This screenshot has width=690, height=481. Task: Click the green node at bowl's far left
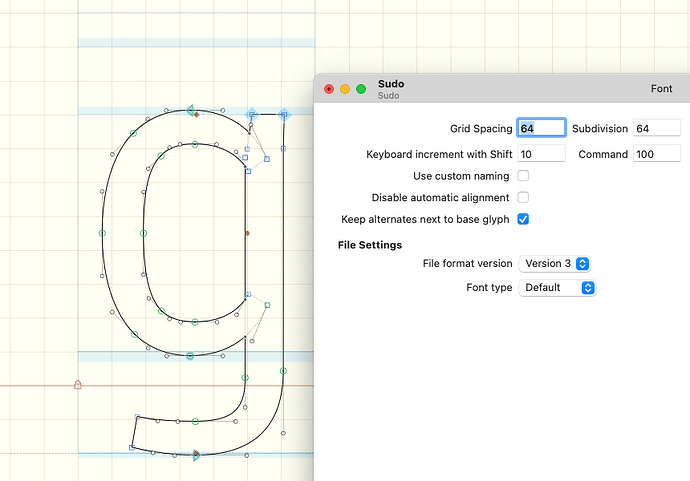pos(102,233)
